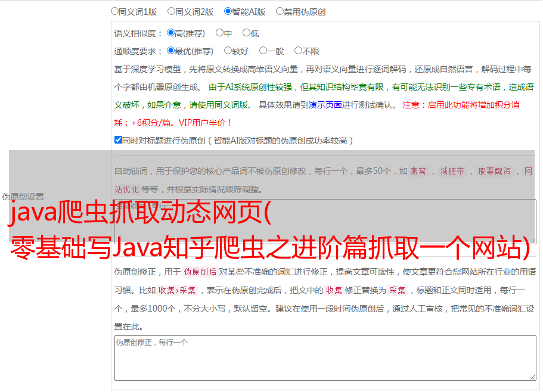
Task: Choose the 智能AI版 radio option
Action: [x=228, y=11]
